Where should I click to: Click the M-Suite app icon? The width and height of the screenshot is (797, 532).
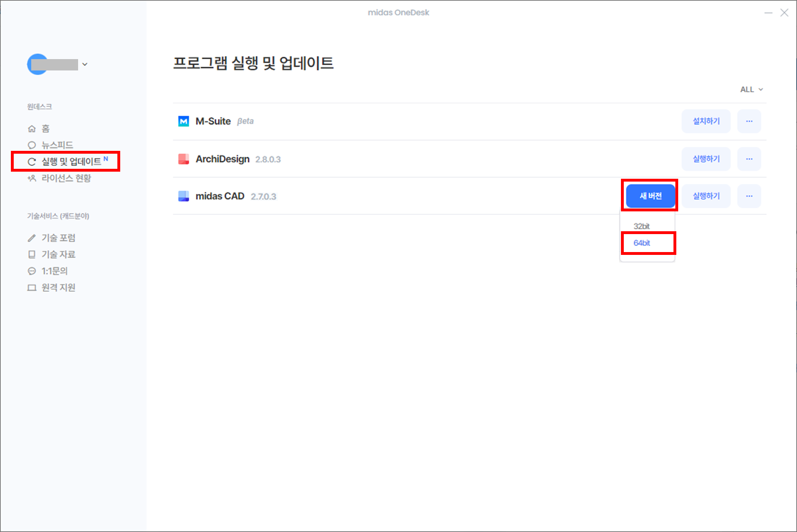(x=184, y=121)
